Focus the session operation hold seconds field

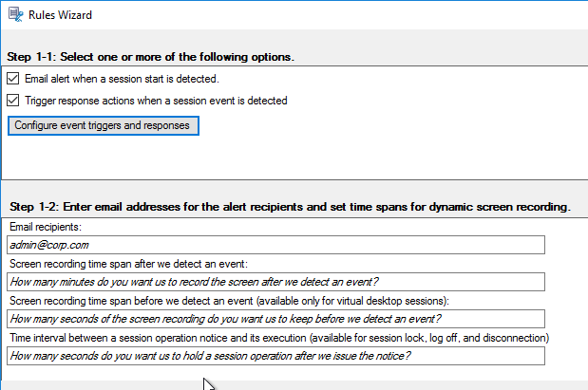(275, 356)
